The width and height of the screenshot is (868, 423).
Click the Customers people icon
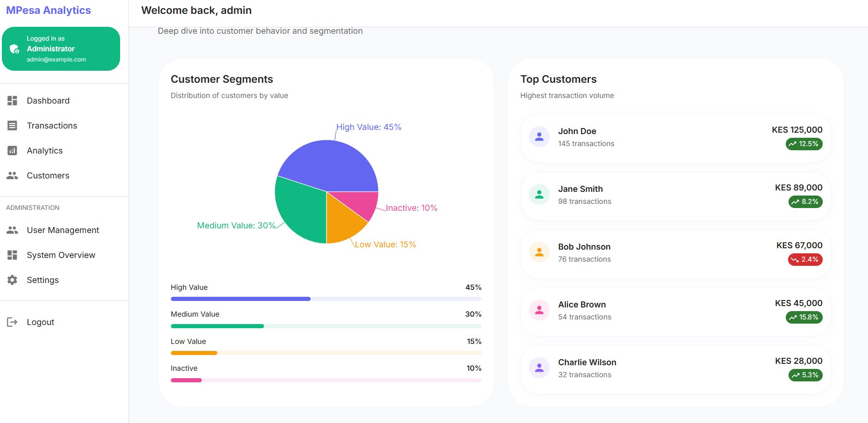pos(12,176)
